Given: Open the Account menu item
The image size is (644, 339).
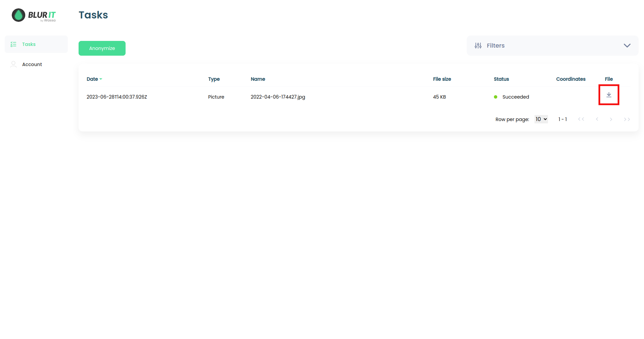Looking at the screenshot, I should point(32,64).
